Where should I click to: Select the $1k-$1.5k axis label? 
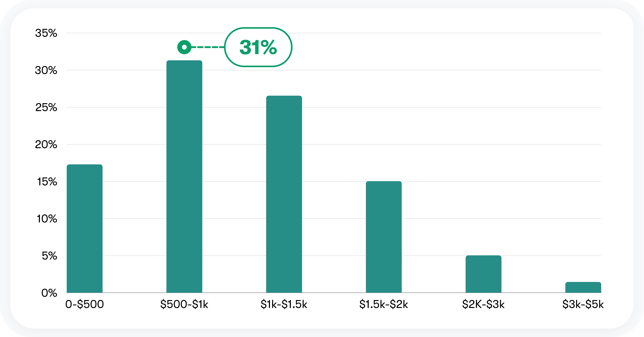[x=284, y=304]
